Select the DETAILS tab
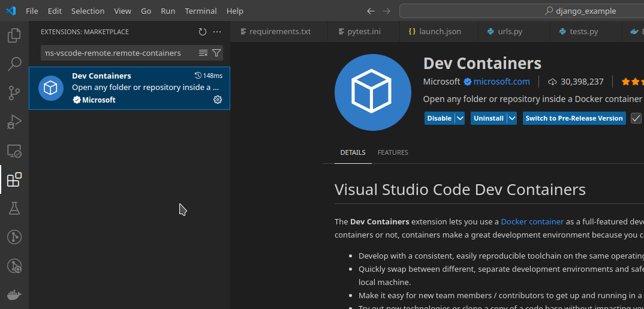The width and height of the screenshot is (644, 309). tap(353, 152)
